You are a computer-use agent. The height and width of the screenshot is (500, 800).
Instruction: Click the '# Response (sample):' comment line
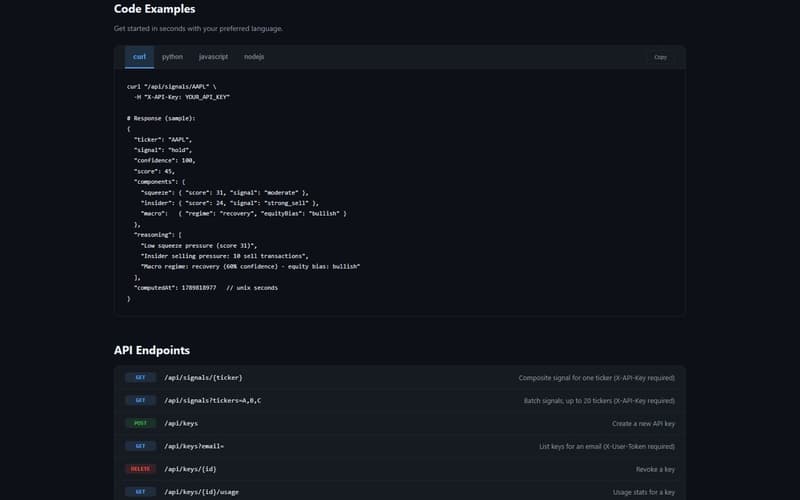tap(161, 118)
